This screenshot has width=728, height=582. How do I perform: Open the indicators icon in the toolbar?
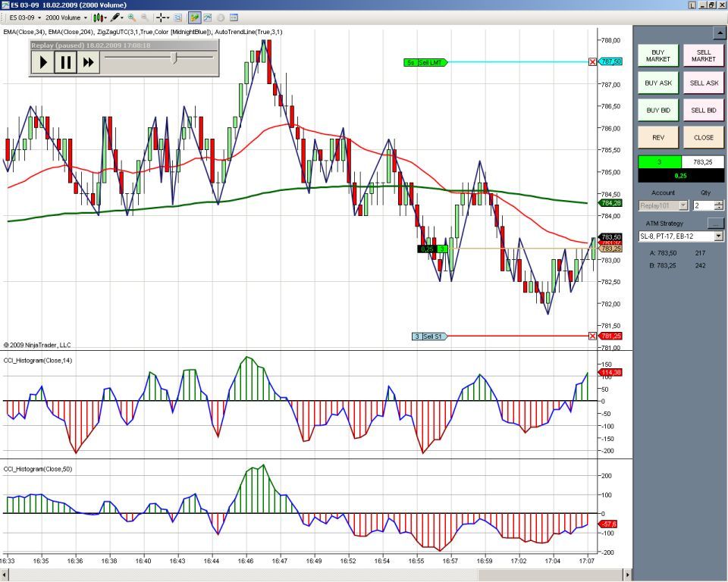click(x=207, y=17)
